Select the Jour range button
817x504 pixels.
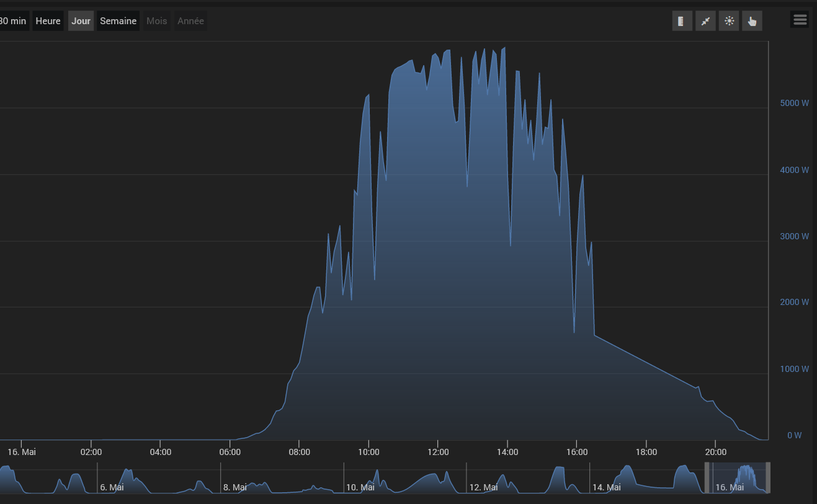(81, 21)
